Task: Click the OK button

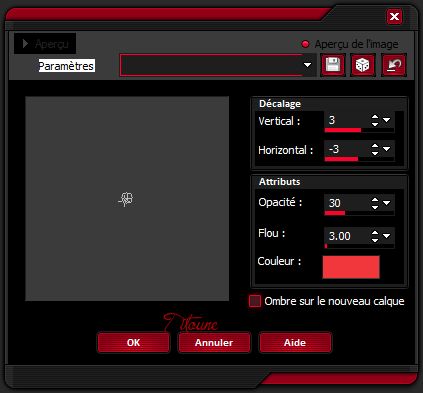Action: 134,342
